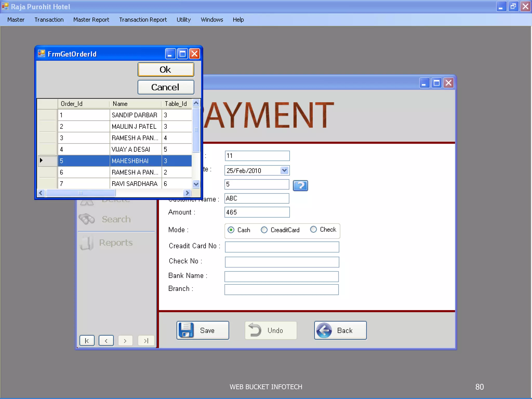Click the Ok button in order dialog
This screenshot has height=399, width=532.
click(166, 70)
